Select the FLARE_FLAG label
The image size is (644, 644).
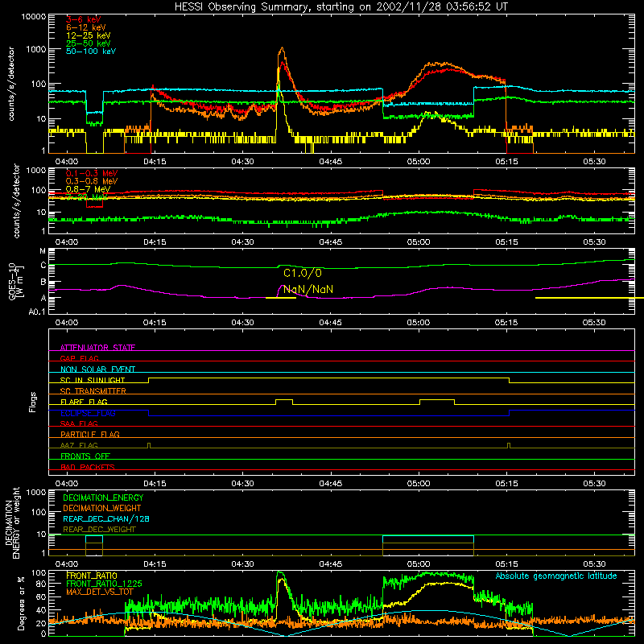pyautogui.click(x=84, y=402)
